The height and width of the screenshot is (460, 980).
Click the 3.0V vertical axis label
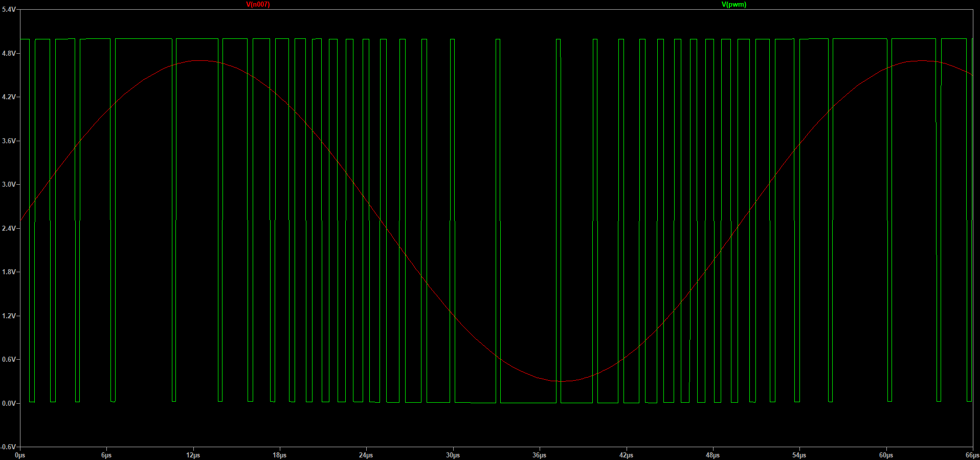tap(9, 184)
